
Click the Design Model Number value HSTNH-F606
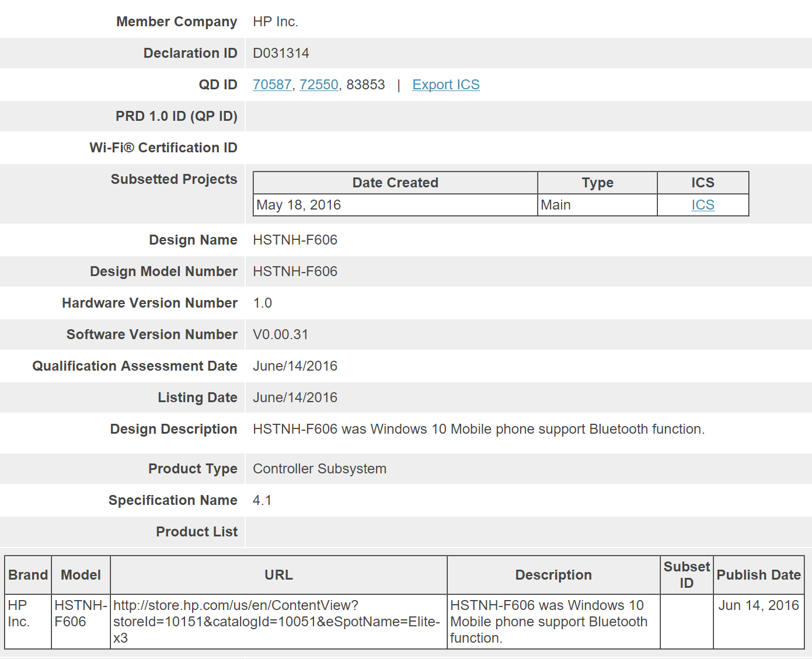click(295, 271)
